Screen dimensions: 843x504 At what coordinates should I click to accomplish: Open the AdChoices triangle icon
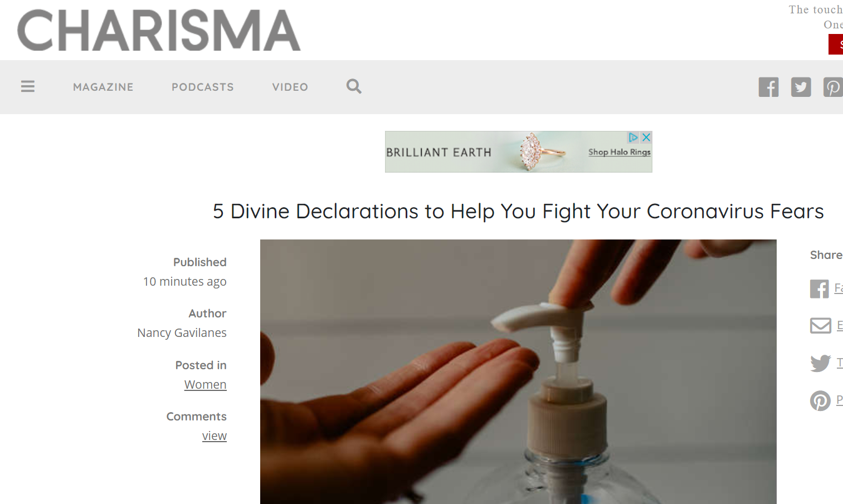coord(633,137)
